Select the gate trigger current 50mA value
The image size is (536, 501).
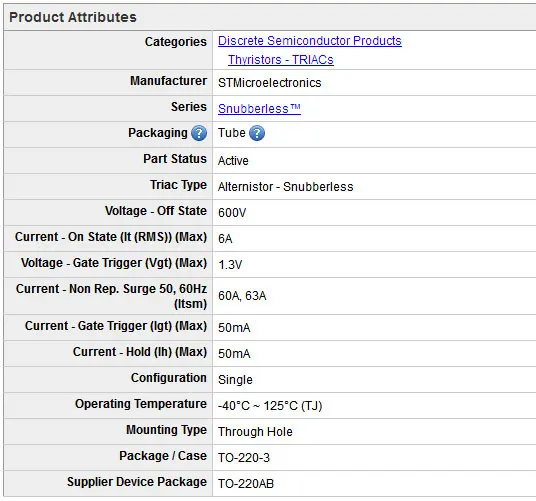tap(234, 327)
